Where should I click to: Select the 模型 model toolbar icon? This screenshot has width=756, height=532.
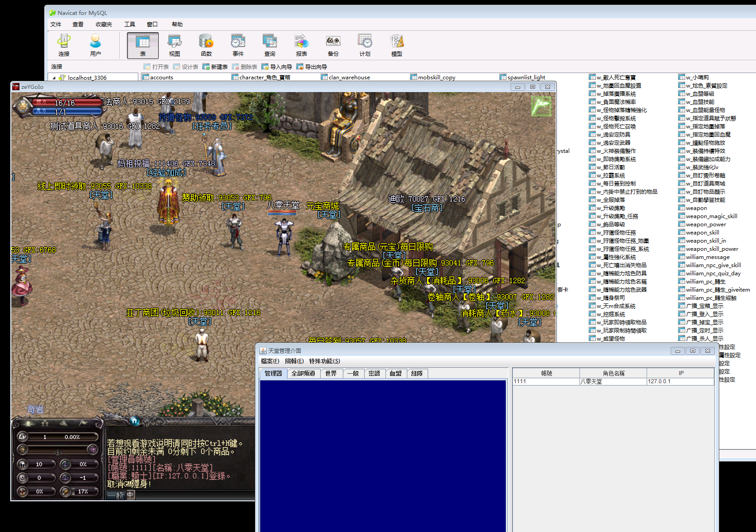tap(397, 45)
